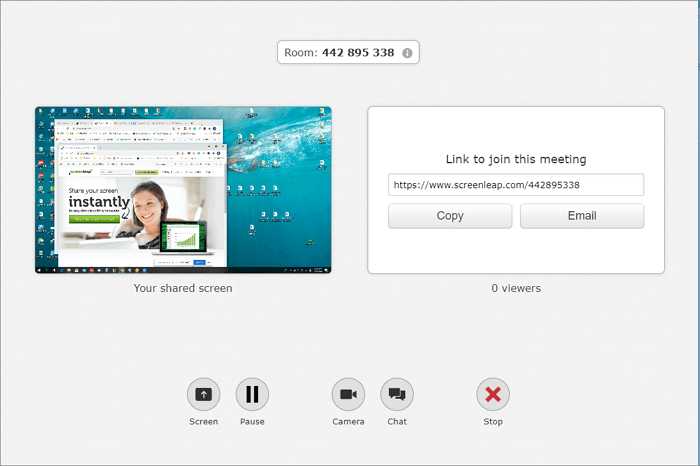The height and width of the screenshot is (466, 700).
Task: Click the 'Link to join this meeting' heading
Action: (515, 159)
